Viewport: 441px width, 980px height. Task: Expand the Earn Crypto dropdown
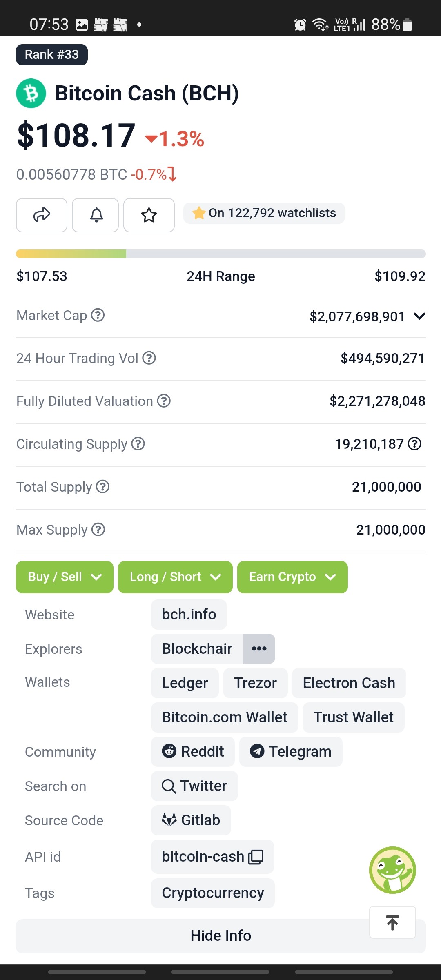point(292,577)
